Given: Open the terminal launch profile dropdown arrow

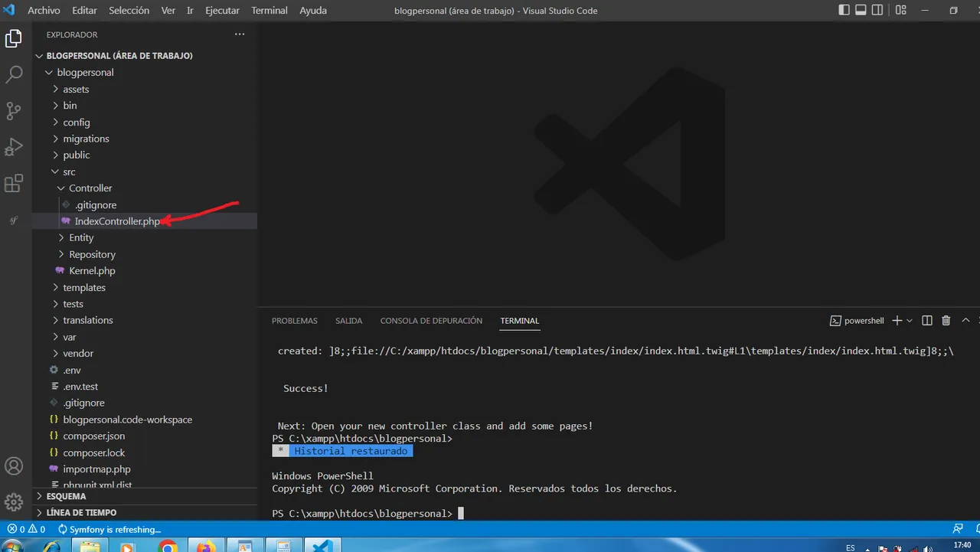Looking at the screenshot, I should coord(910,321).
